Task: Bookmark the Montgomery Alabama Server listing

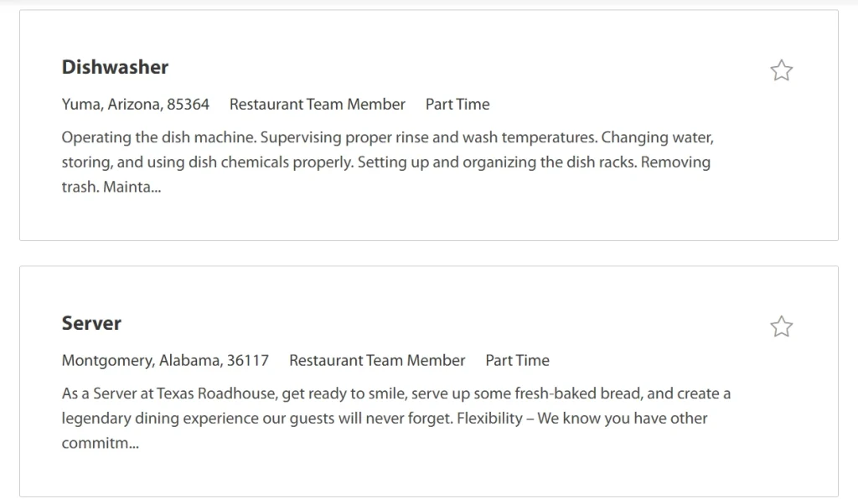Action: point(781,327)
